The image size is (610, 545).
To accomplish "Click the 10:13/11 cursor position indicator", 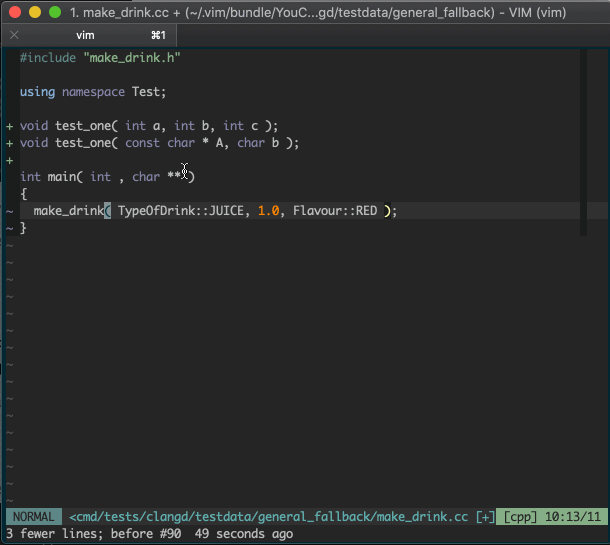I will pyautogui.click(x=573, y=517).
